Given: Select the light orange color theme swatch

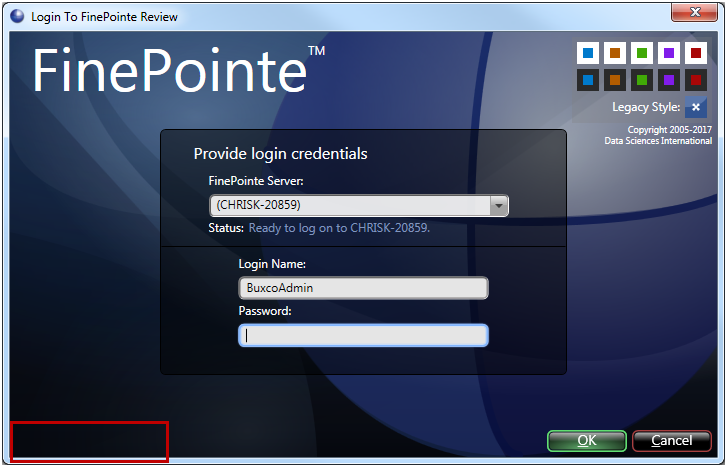Looking at the screenshot, I should click(x=615, y=53).
